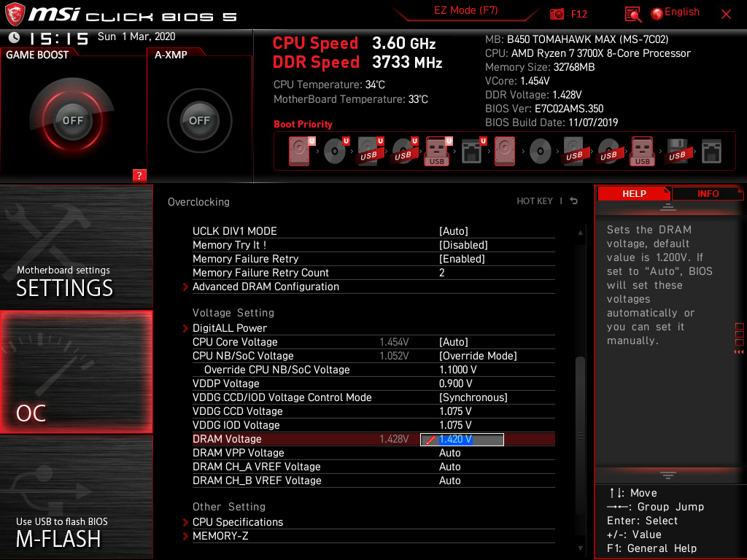Select the eleventh boot icon, legacy USB key
Image resolution: width=747 pixels, height=560 pixels.
coord(643,152)
